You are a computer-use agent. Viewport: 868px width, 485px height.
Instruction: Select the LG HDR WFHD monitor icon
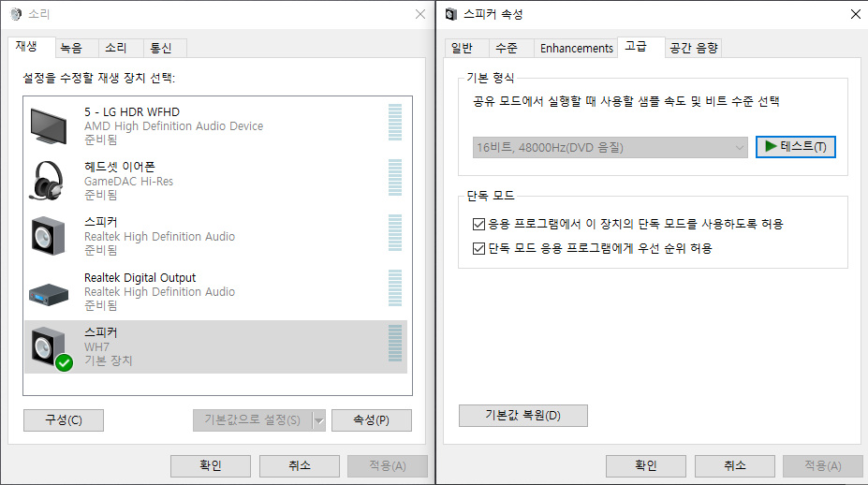pyautogui.click(x=49, y=126)
